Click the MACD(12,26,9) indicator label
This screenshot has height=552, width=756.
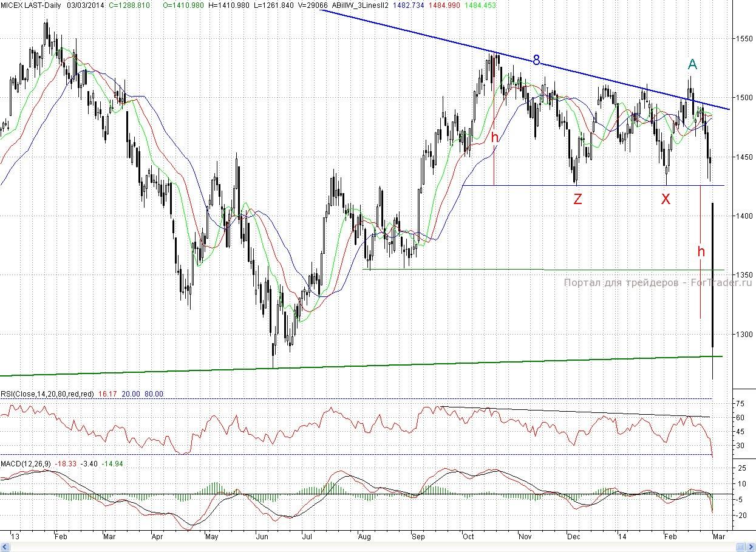point(26,464)
